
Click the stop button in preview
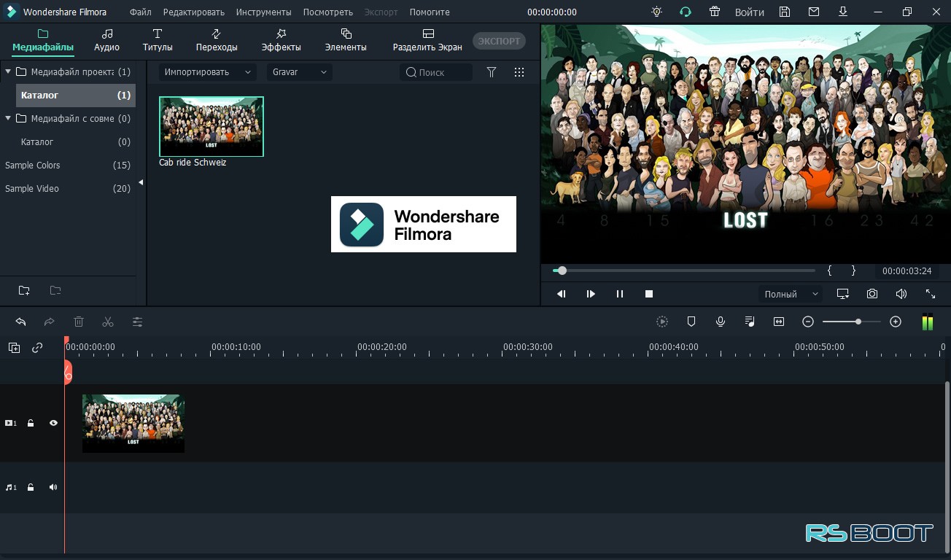(x=649, y=294)
